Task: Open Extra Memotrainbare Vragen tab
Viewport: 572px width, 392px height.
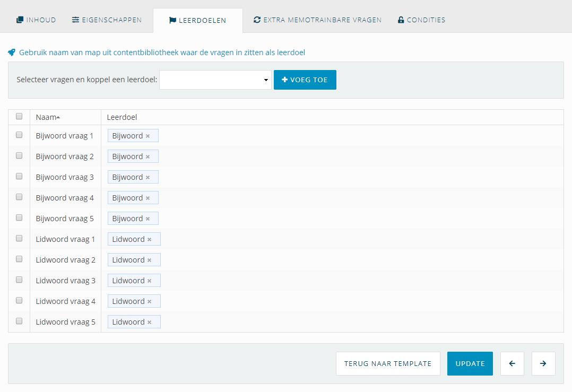Action: point(317,20)
